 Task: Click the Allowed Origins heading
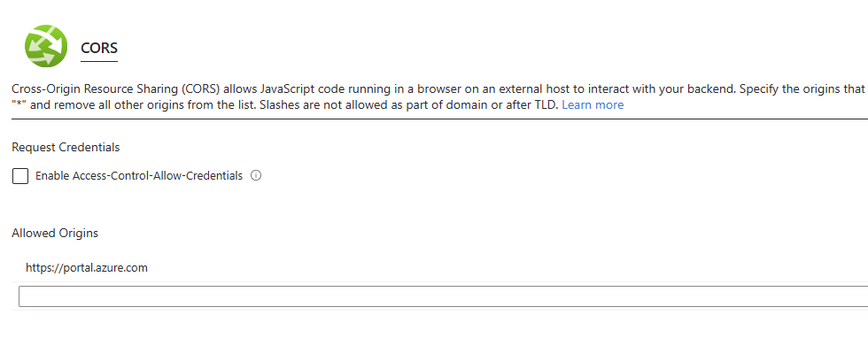[x=55, y=234]
